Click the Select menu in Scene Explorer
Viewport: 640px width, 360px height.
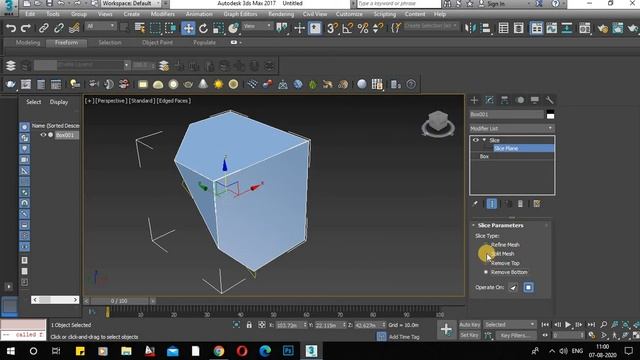[x=33, y=102]
